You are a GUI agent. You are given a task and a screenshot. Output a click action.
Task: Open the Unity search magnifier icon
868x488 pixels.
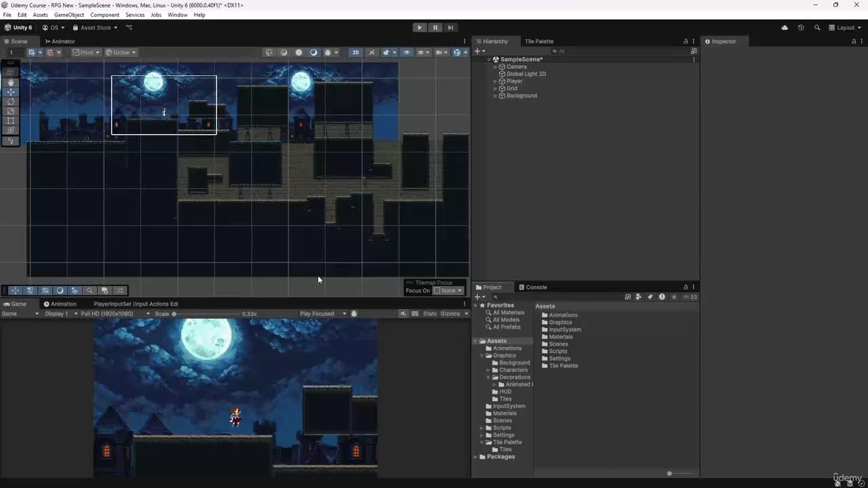point(816,28)
